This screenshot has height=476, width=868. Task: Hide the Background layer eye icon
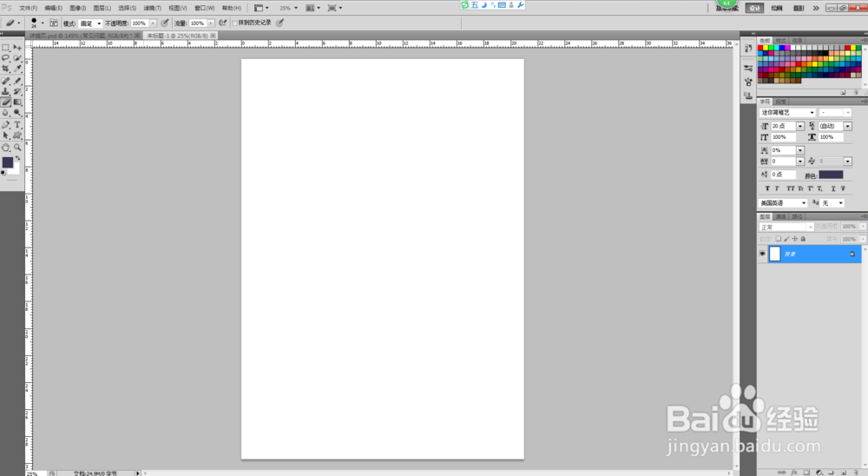[x=762, y=254]
